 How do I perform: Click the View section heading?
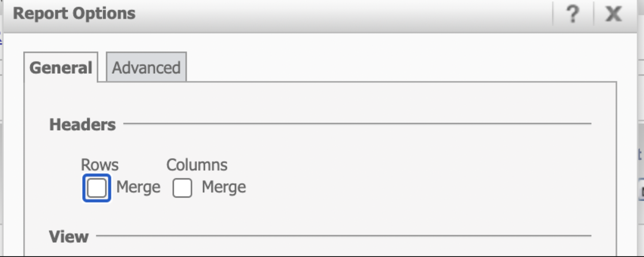(69, 236)
